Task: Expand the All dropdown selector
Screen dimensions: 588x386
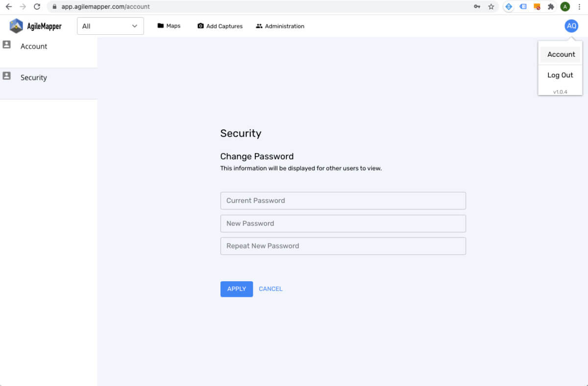Action: (x=110, y=26)
